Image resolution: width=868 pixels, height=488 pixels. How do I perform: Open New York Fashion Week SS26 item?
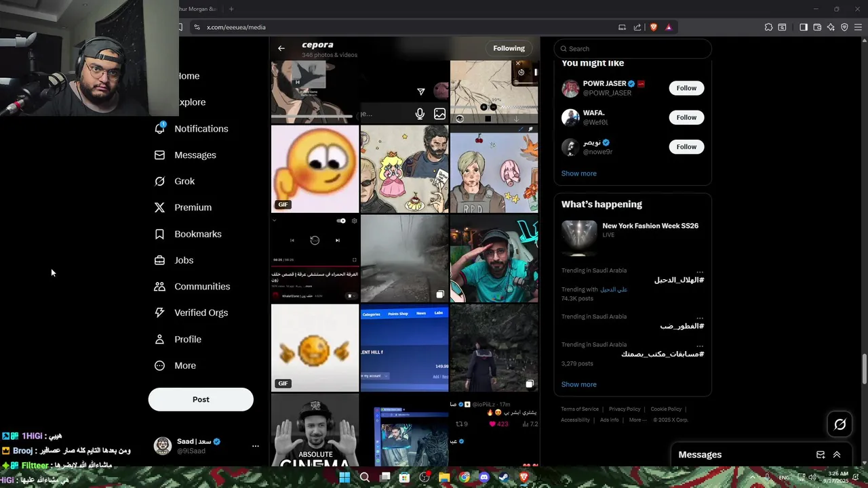coord(632,238)
